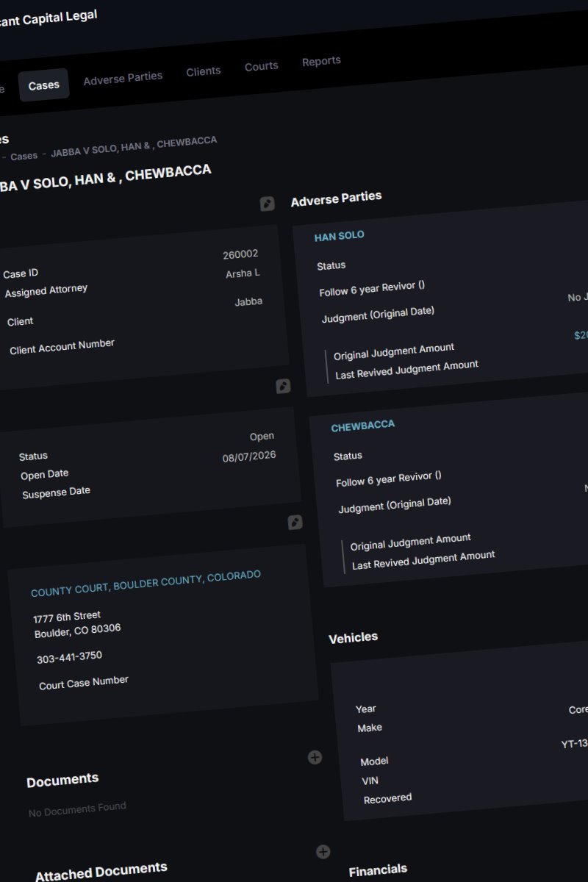This screenshot has width=588, height=882.
Task: Click Han Solo's Original Judgment Amount label
Action: point(394,351)
